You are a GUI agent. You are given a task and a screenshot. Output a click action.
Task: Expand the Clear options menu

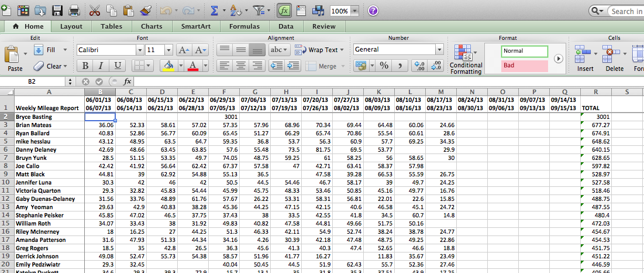pos(65,66)
